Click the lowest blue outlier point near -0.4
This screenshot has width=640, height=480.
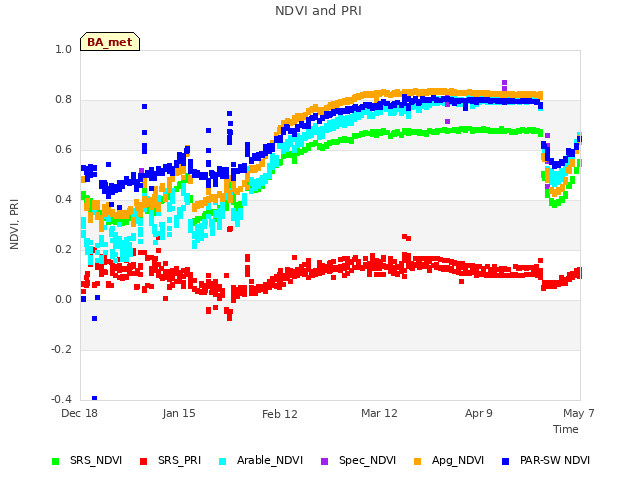(94, 398)
